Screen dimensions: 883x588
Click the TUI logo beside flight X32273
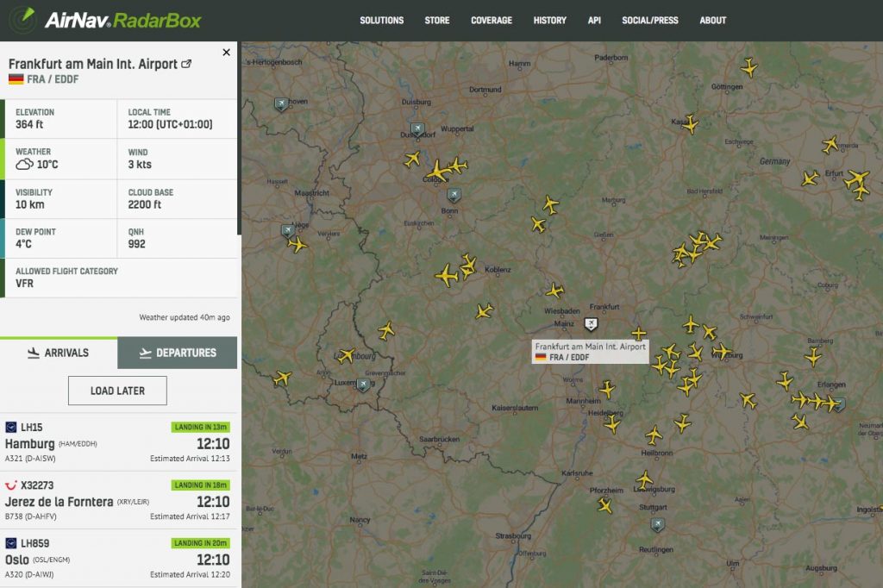tap(11, 485)
